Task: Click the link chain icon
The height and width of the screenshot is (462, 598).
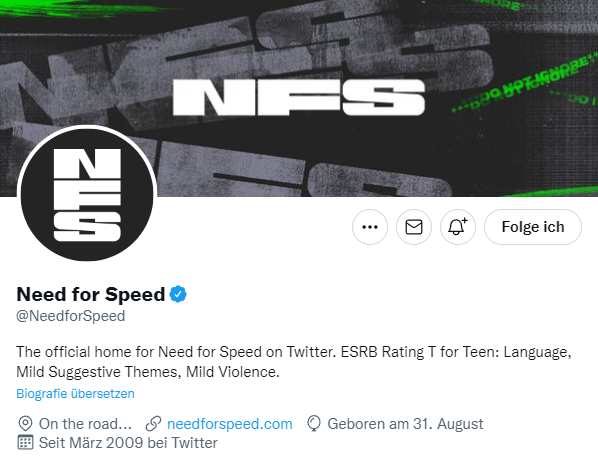Action: [x=153, y=424]
